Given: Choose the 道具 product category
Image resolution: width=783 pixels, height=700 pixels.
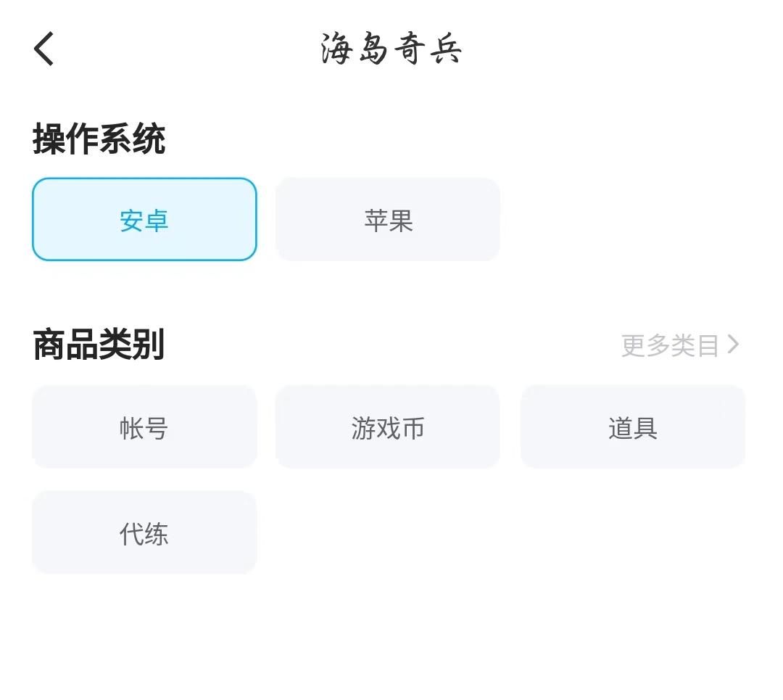Looking at the screenshot, I should [x=632, y=427].
